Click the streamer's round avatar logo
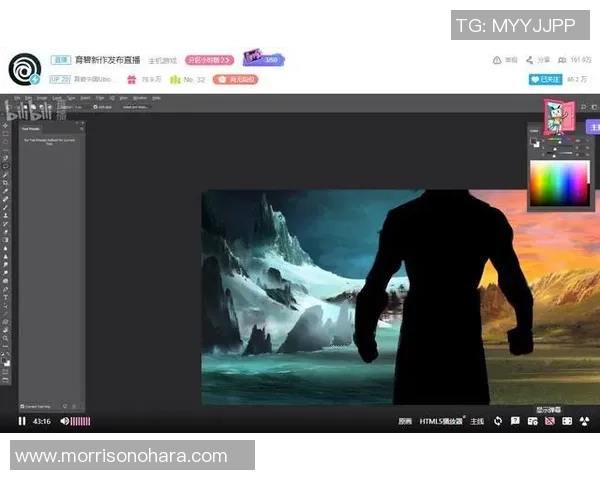600x480 pixels. pyautogui.click(x=23, y=69)
